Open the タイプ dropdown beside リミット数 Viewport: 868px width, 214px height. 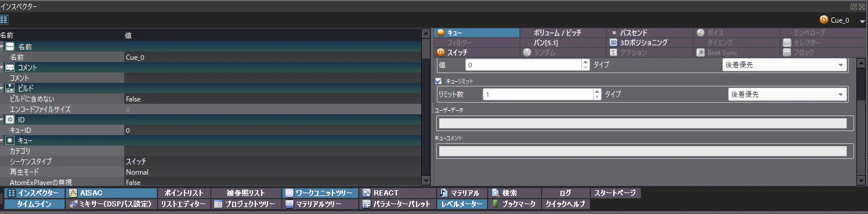click(787, 94)
